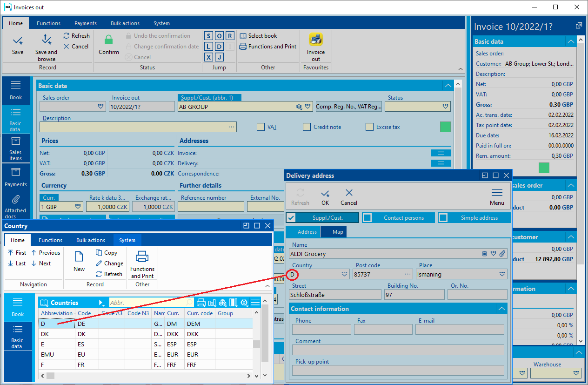
Task: Switch to Payments tab in Invoices out ribbon
Action: [86, 23]
